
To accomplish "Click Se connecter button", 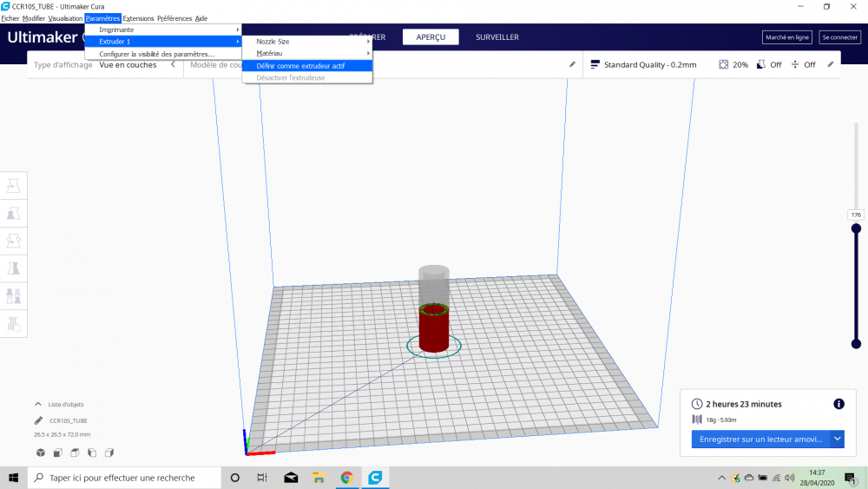I will tap(839, 37).
